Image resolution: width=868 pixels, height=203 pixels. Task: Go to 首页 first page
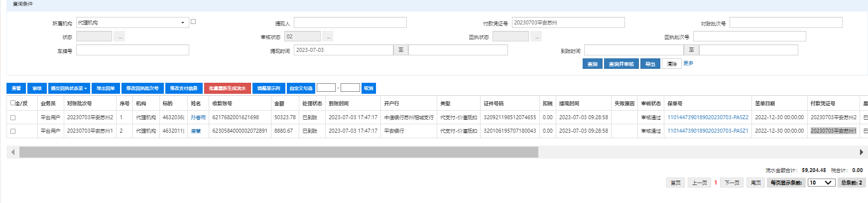(x=676, y=183)
